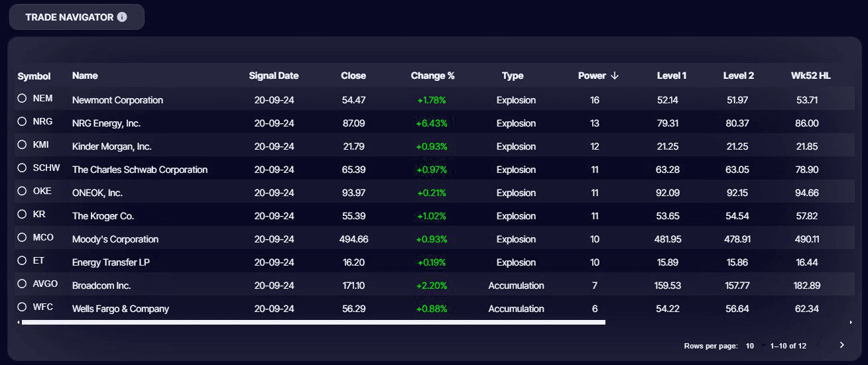Click the TRADE NAVIGATOR button
Viewport: 868px width, 365px height.
[77, 17]
